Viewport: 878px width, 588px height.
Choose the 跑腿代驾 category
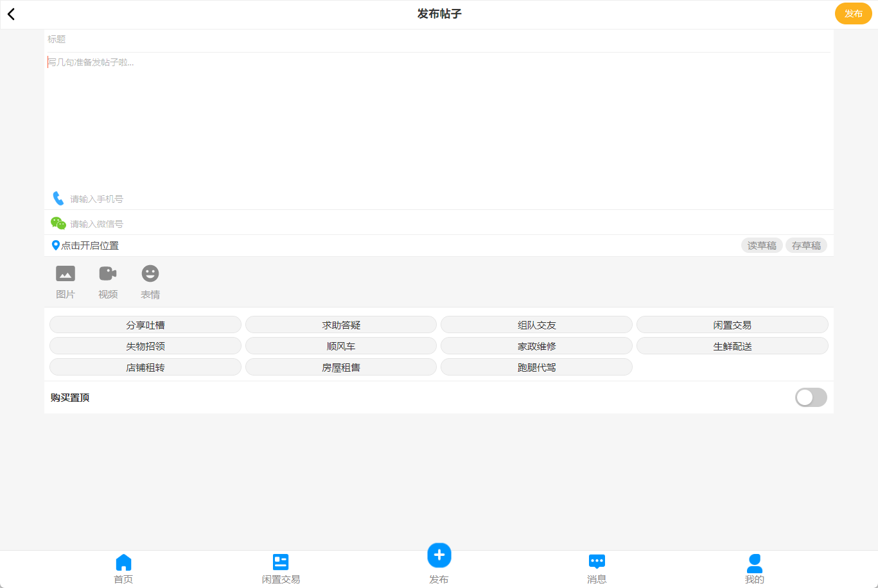point(536,367)
